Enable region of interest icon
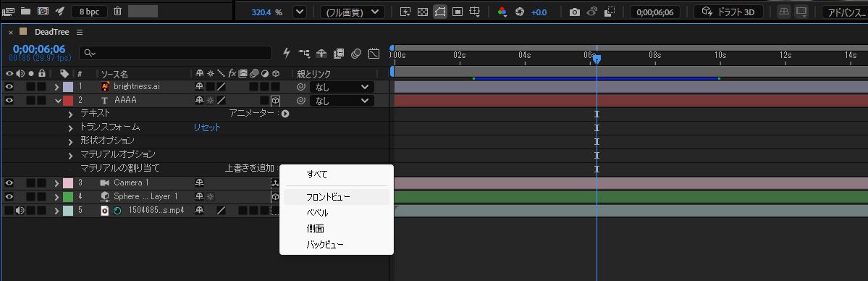Viewport: 868px width, 281px height. click(458, 12)
